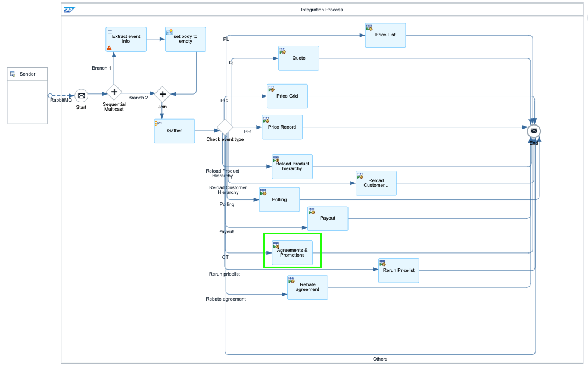Select the Join gateway diamond
The width and height of the screenshot is (588, 369).
161,93
